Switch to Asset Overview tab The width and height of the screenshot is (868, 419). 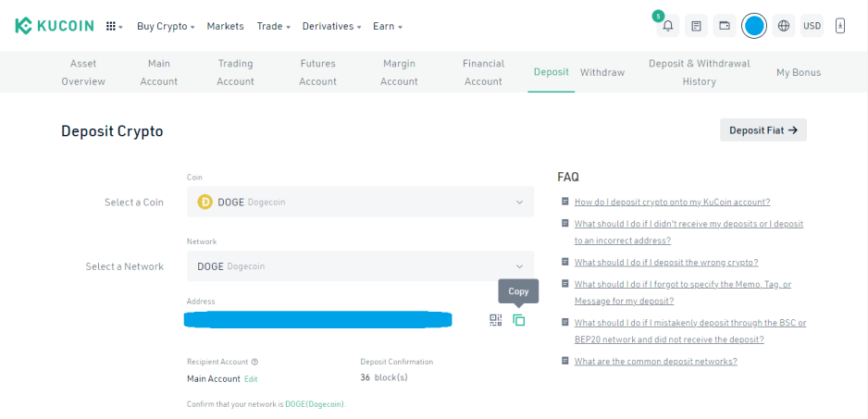(x=83, y=72)
